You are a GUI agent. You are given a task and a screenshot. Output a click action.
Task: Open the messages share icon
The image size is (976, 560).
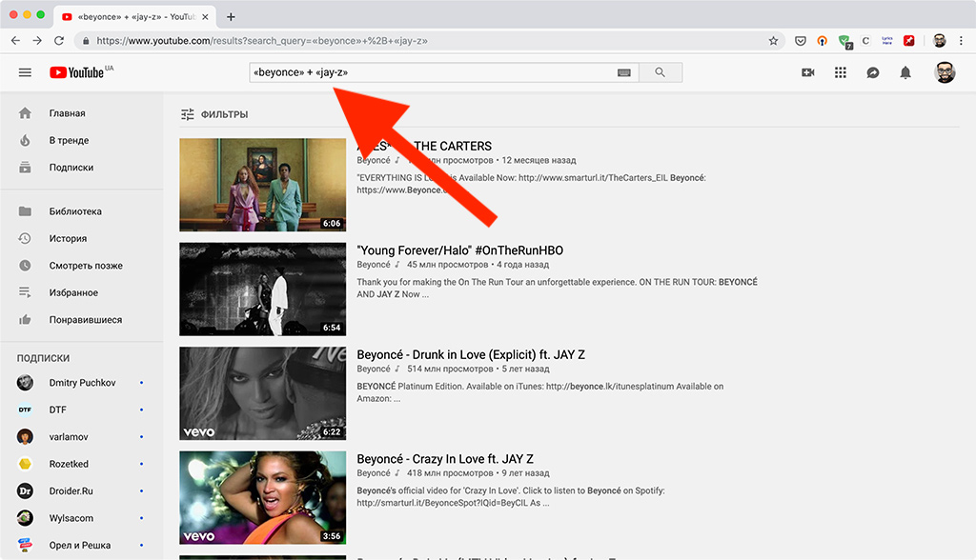pyautogui.click(x=873, y=72)
